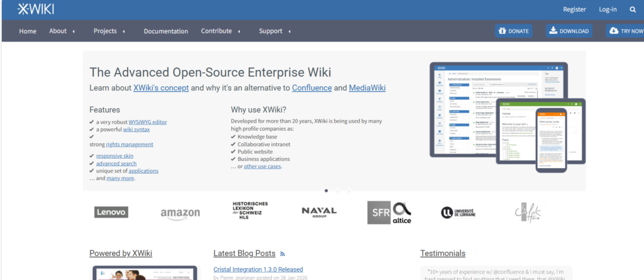Open the Cristal Integration 1.3.0 Released link

pos(258,269)
